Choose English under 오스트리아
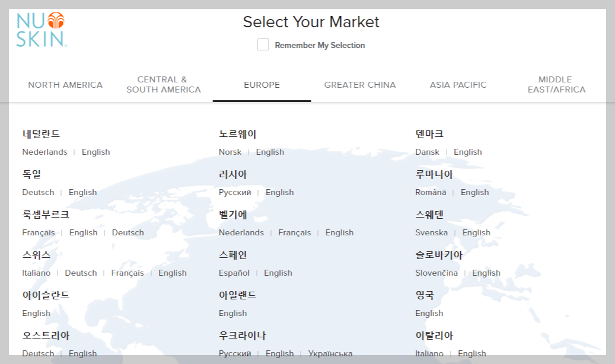The width and height of the screenshot is (615, 364). (83, 353)
